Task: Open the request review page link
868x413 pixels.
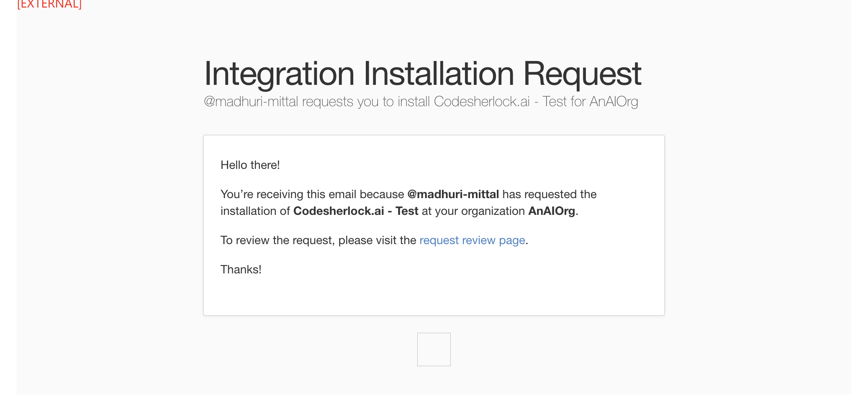Action: pyautogui.click(x=472, y=240)
